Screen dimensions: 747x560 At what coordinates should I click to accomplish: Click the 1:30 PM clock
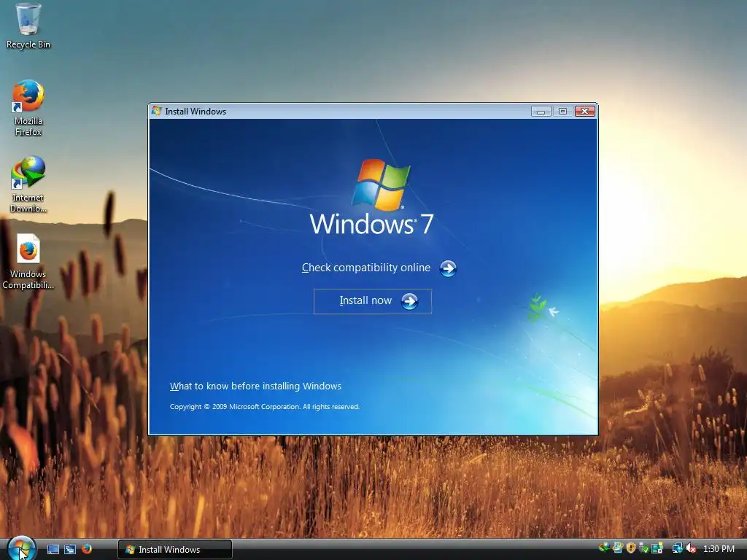[719, 548]
